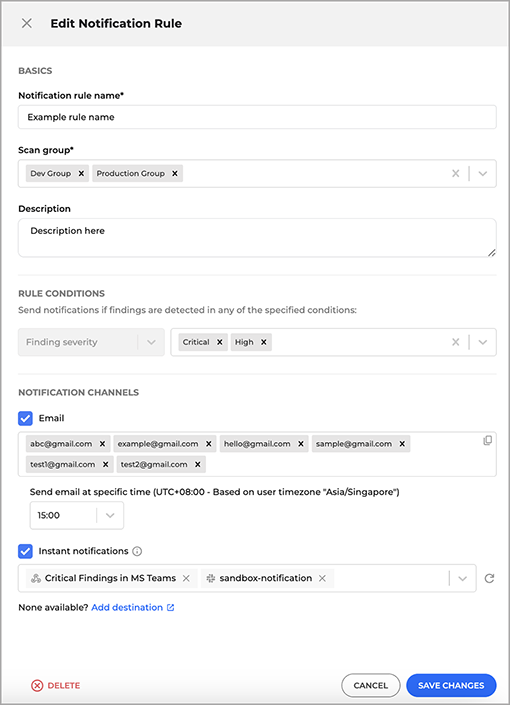Expand the instant notification destinations dropdown

point(462,578)
